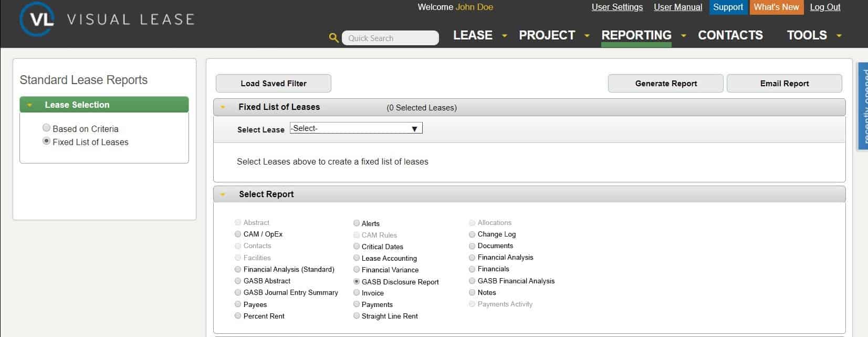Choose the Change Log report
The image size is (868, 337).
coord(472,234)
